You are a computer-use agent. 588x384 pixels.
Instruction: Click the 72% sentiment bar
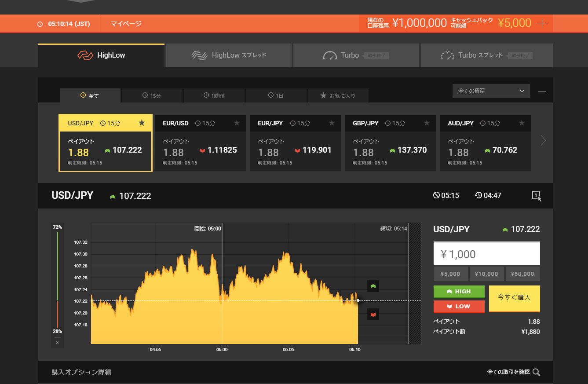(58, 267)
